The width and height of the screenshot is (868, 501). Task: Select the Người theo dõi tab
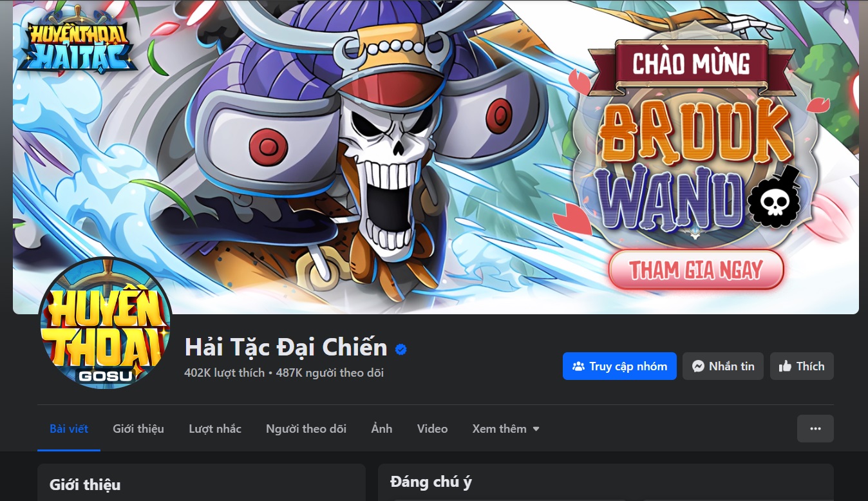click(306, 428)
